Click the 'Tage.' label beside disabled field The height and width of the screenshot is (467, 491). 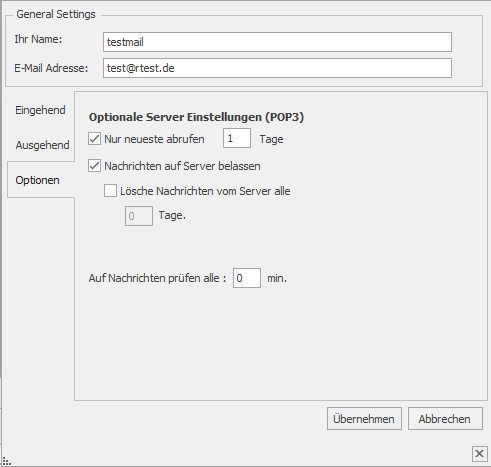(x=172, y=215)
